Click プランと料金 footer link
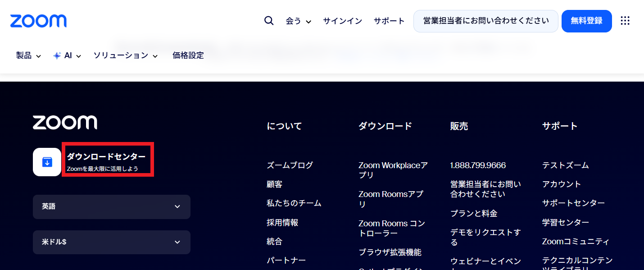Viewport: 644px width, 270px height. [x=473, y=214]
